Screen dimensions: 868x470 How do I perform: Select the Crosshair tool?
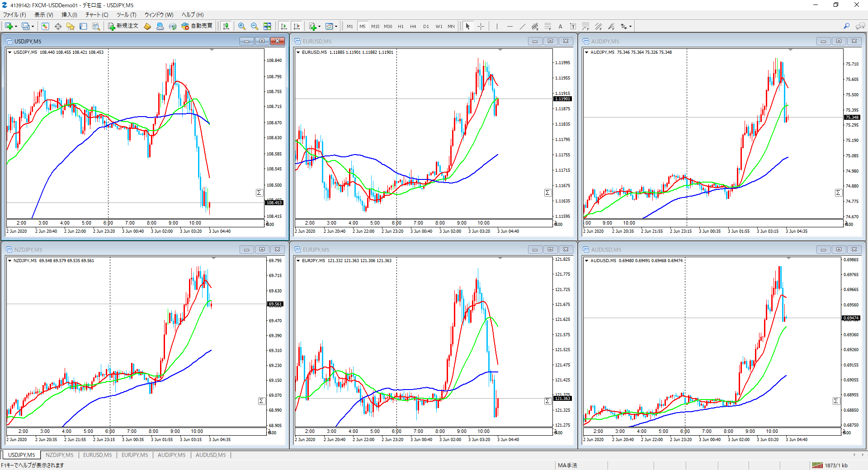pyautogui.click(x=481, y=26)
